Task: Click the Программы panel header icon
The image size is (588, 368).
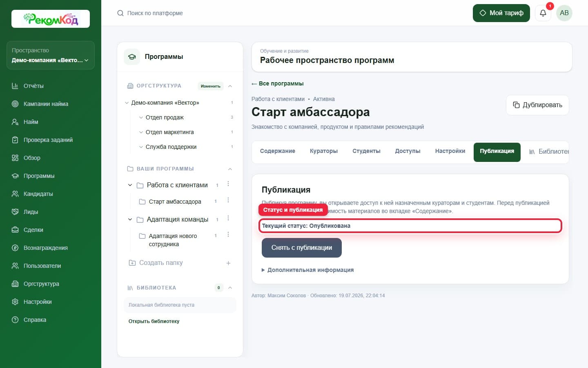Action: (x=132, y=57)
